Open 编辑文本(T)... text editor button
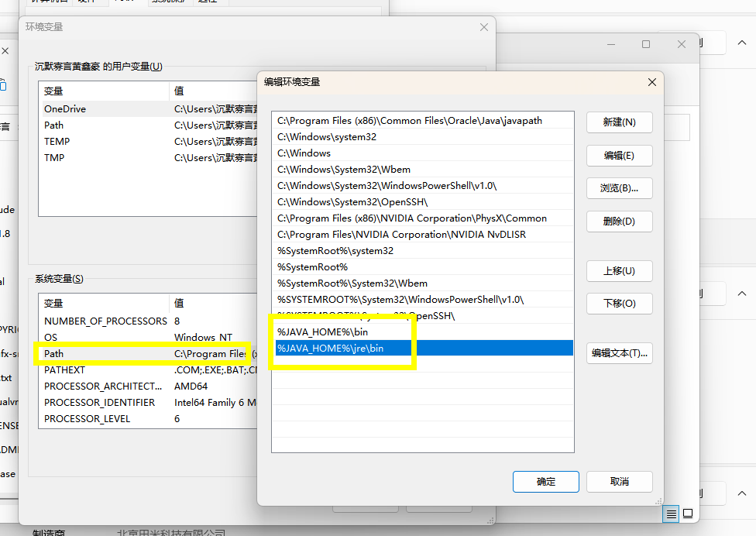Screen dimensions: 756x536 click(x=619, y=353)
